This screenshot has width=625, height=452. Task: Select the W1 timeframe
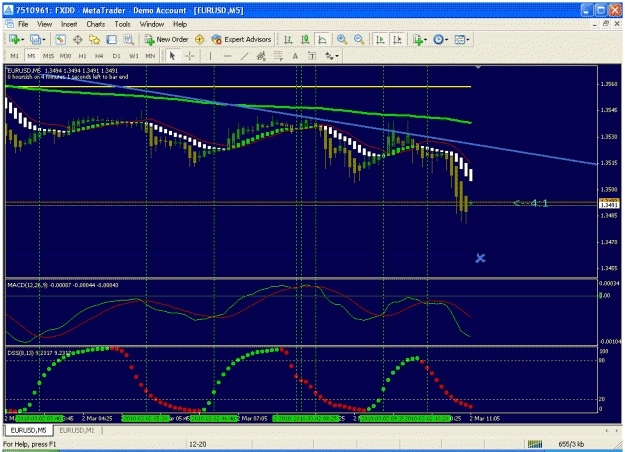point(134,56)
